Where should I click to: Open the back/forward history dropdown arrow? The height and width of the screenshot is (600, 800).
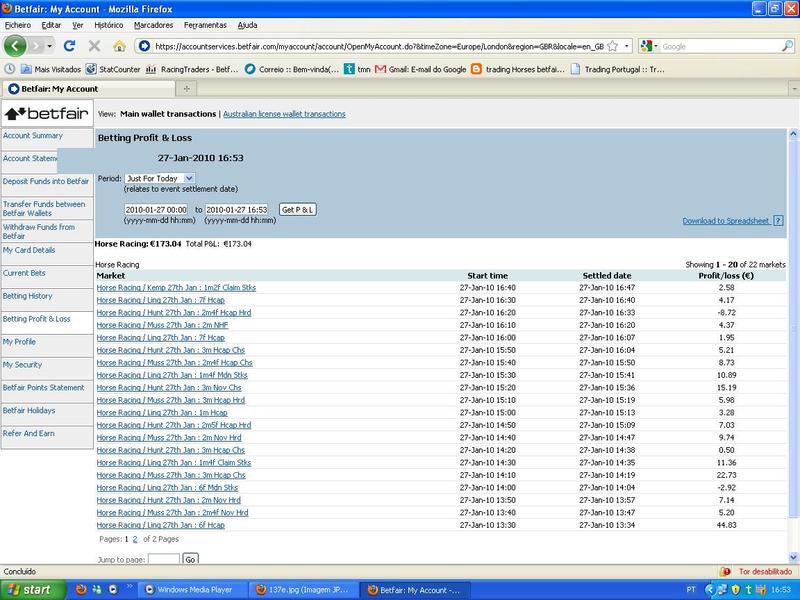click(49, 46)
